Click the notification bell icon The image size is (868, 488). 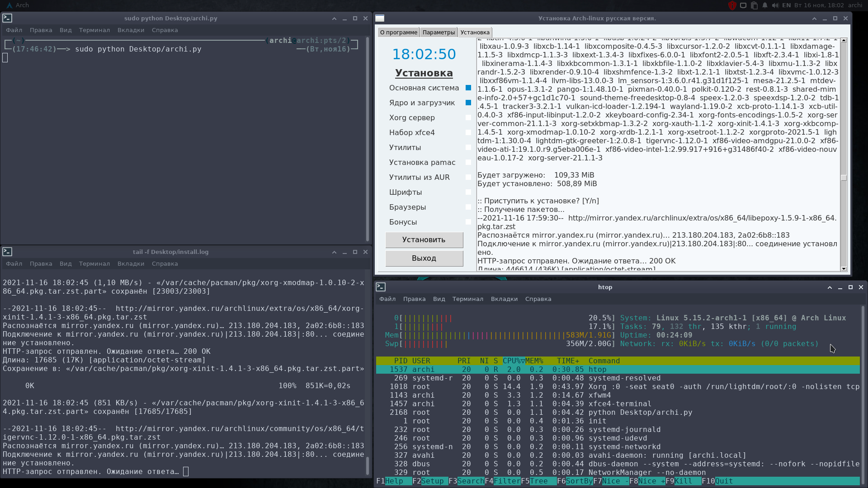click(765, 5)
